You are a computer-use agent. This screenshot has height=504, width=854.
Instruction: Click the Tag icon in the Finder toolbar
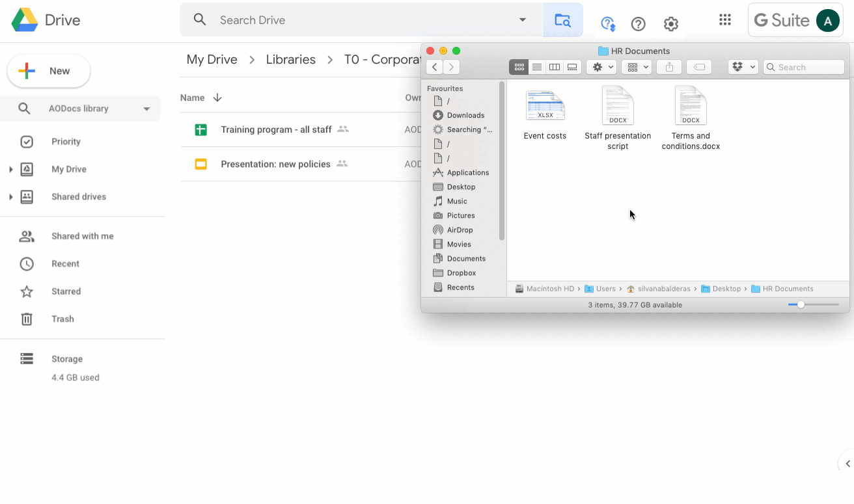pyautogui.click(x=698, y=66)
